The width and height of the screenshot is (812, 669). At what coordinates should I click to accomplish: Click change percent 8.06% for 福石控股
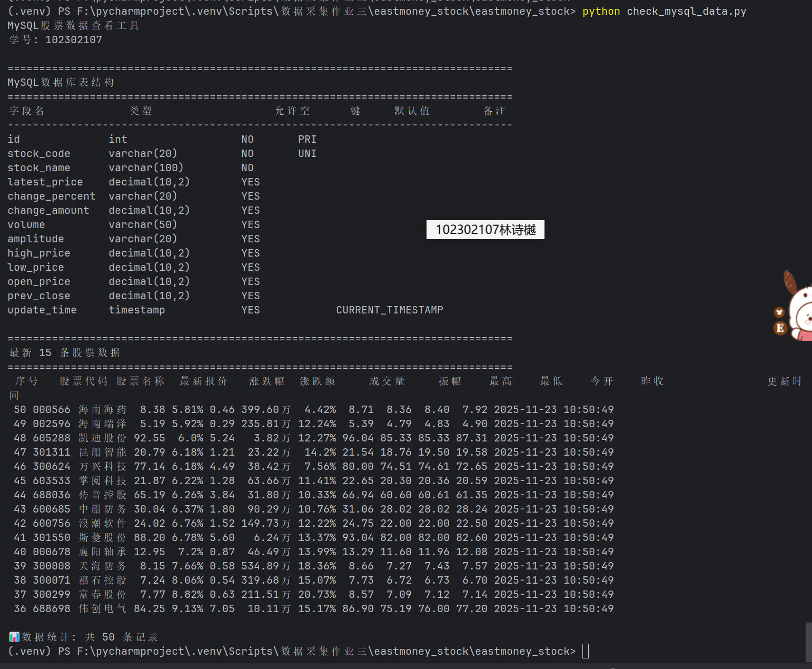(187, 580)
